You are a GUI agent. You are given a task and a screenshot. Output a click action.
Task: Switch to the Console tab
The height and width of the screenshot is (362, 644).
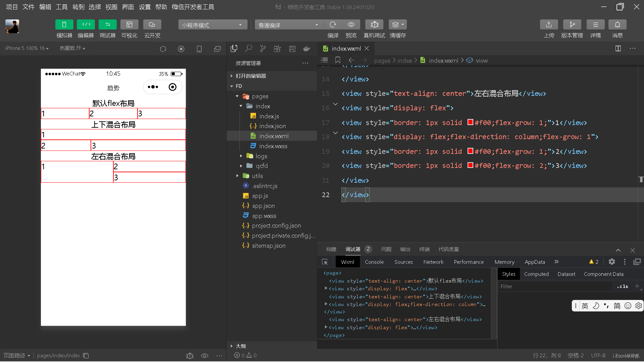click(x=374, y=262)
